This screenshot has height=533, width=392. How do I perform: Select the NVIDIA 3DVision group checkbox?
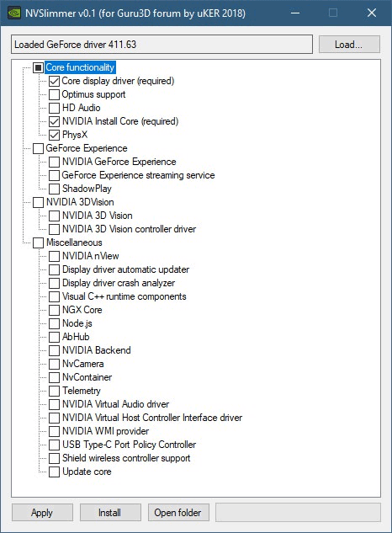[x=38, y=202]
